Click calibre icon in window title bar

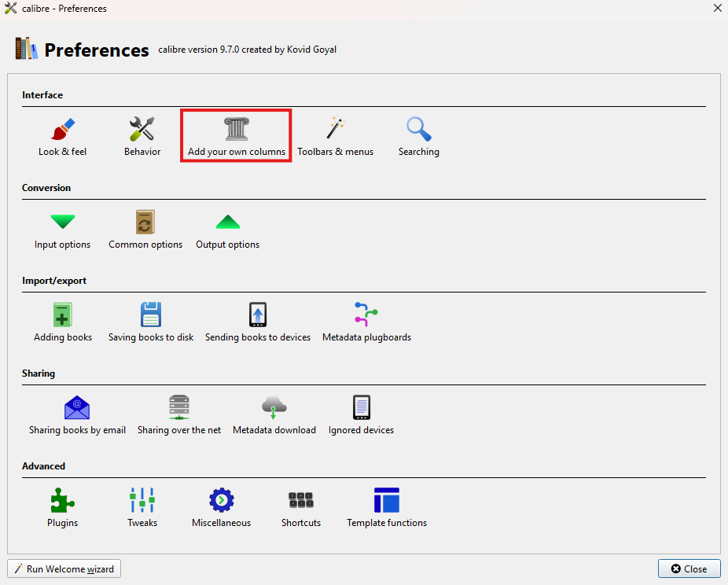click(x=11, y=8)
